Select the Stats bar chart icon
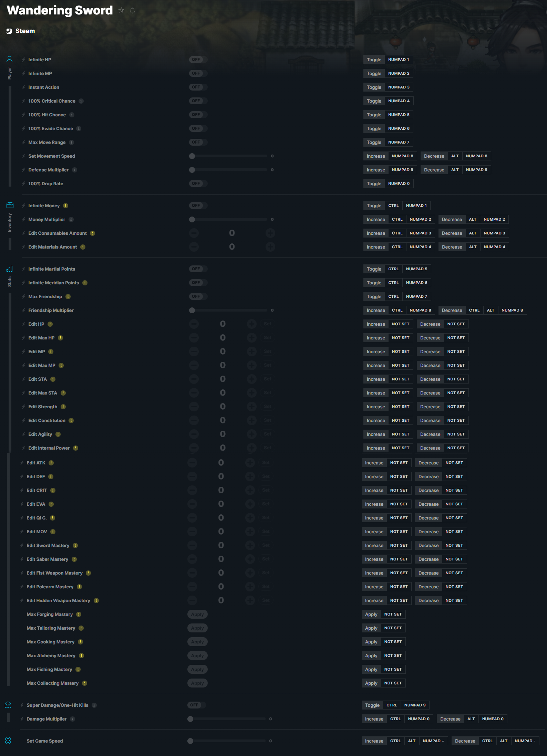 [x=10, y=269]
